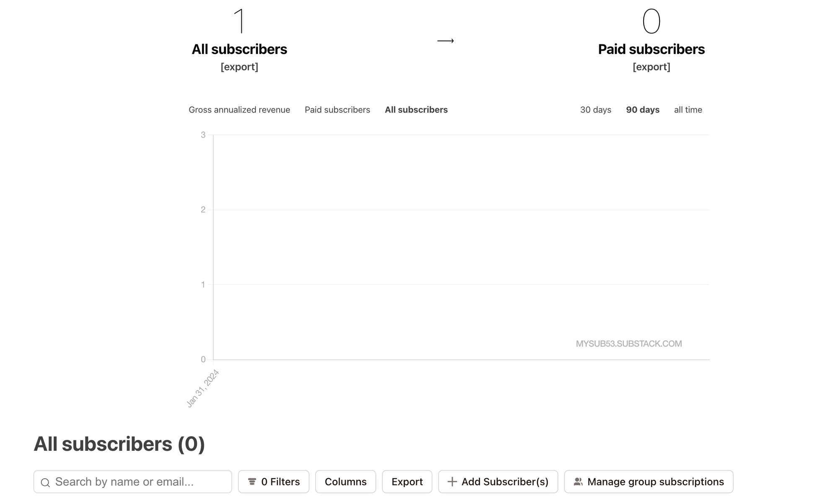Click the people icon on Manage group subscriptions

tap(578, 481)
